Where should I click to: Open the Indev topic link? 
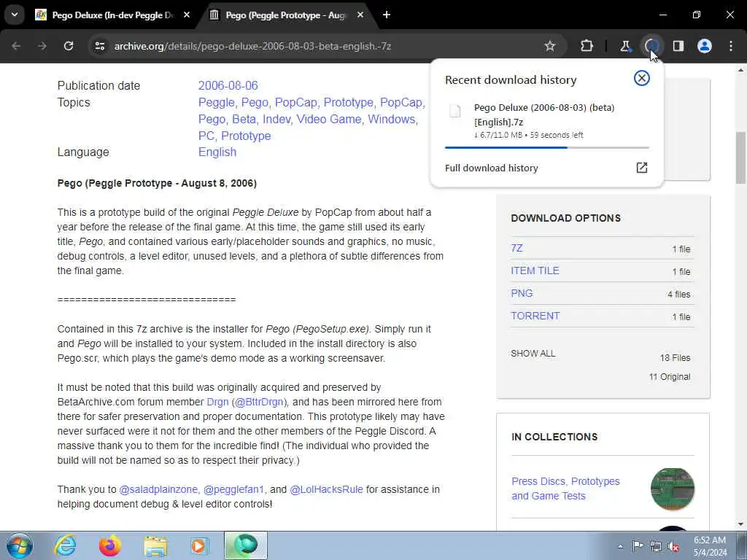click(276, 119)
